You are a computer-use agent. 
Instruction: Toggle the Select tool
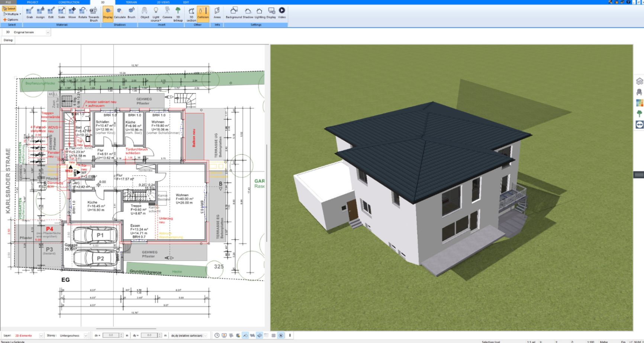tap(9, 9)
